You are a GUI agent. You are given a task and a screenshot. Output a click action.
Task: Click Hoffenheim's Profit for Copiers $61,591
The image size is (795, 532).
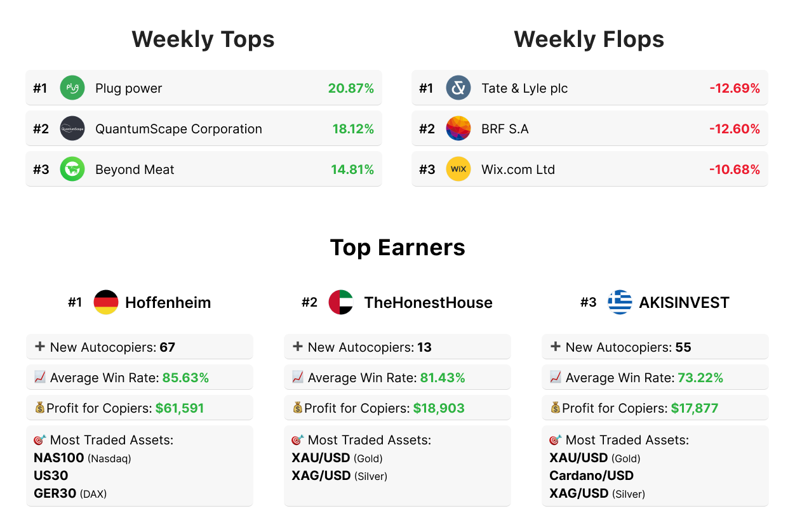pyautogui.click(x=180, y=408)
